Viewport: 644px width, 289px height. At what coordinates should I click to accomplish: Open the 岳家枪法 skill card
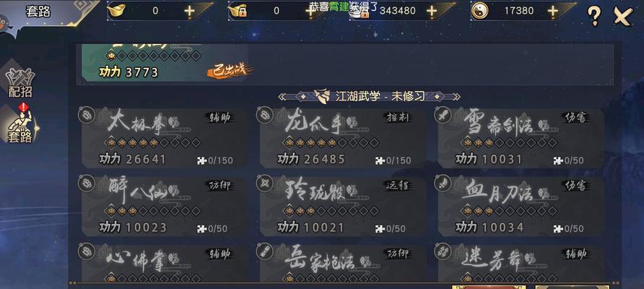click(343, 263)
